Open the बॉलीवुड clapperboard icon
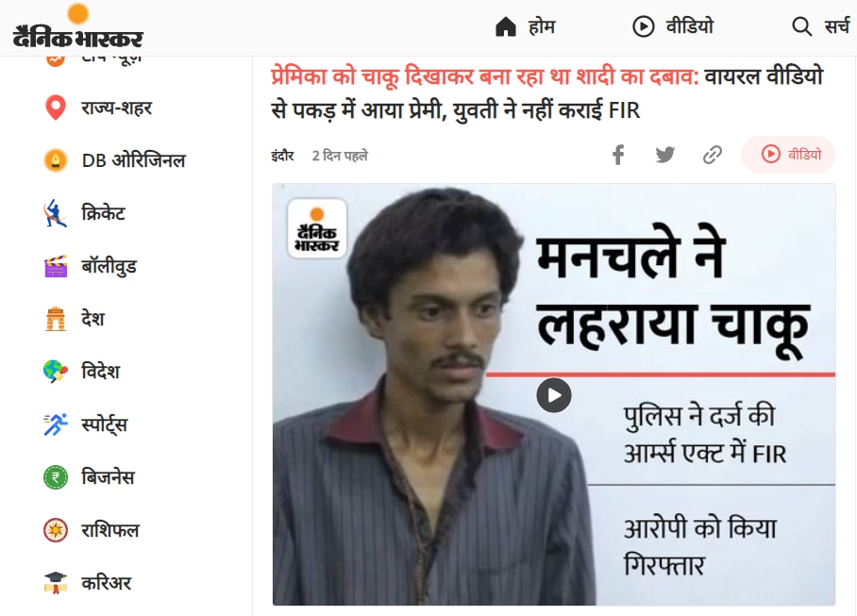 (55, 267)
